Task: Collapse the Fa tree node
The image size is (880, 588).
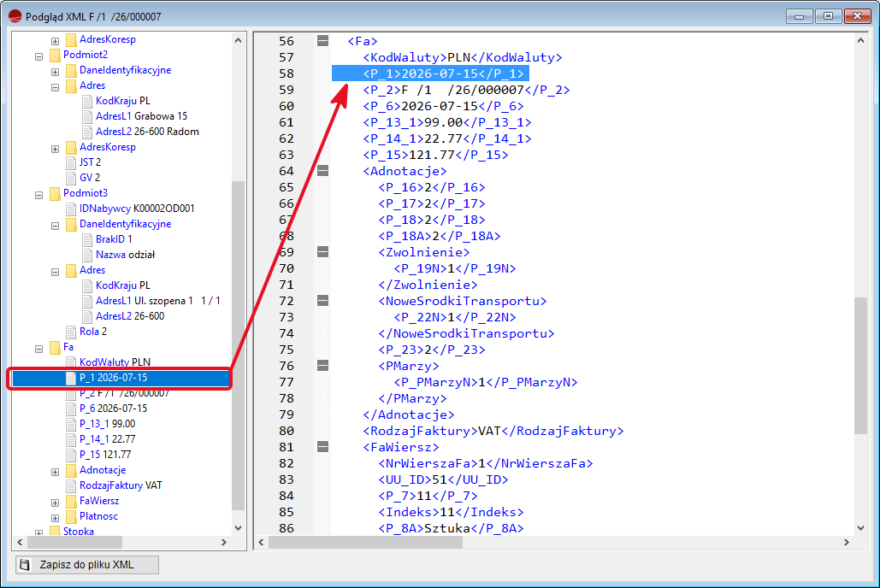Action: (38, 349)
